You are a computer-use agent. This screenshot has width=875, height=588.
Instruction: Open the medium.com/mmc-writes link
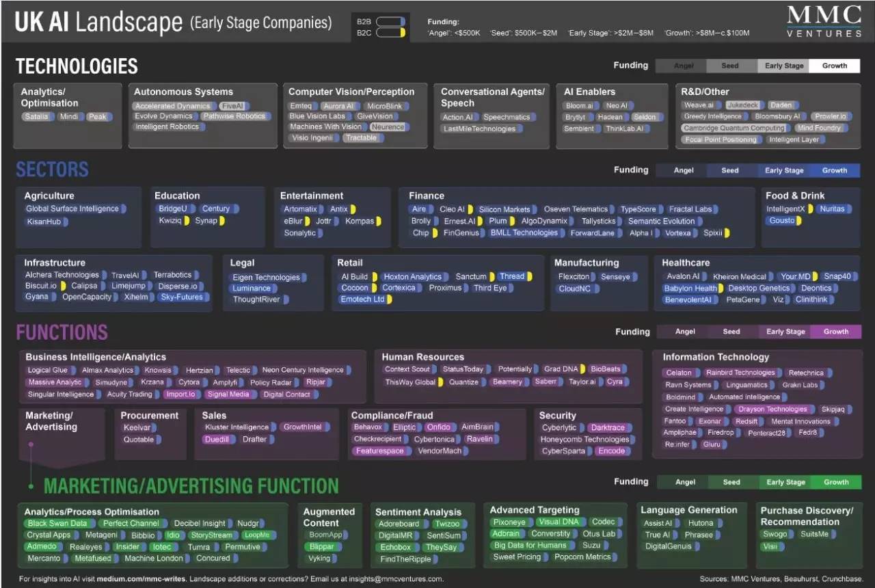[x=142, y=579]
